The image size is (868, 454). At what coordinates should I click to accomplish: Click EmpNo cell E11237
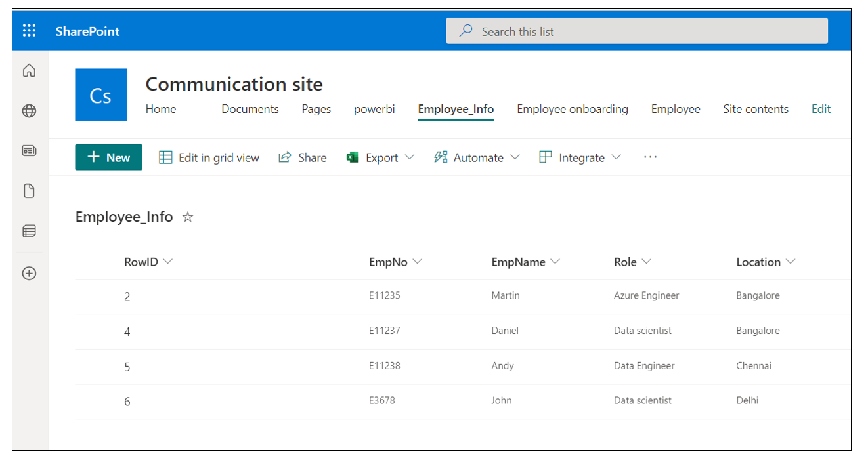tap(385, 331)
